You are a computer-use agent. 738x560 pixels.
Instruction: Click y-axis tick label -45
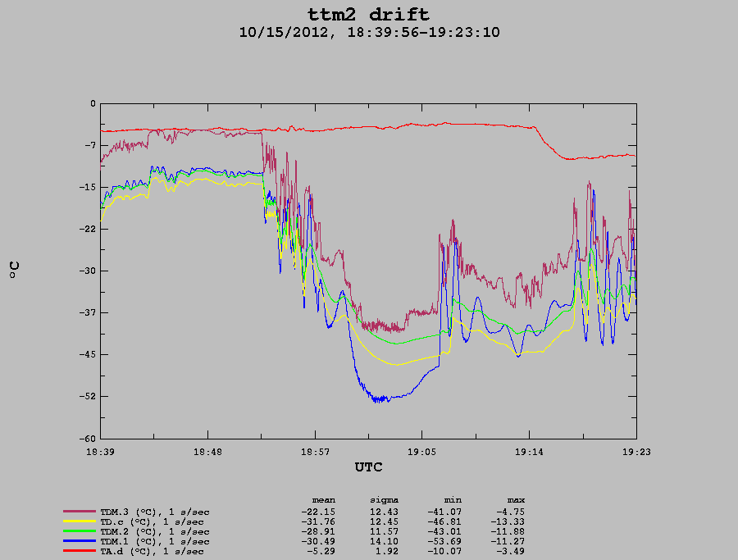pyautogui.click(x=87, y=355)
